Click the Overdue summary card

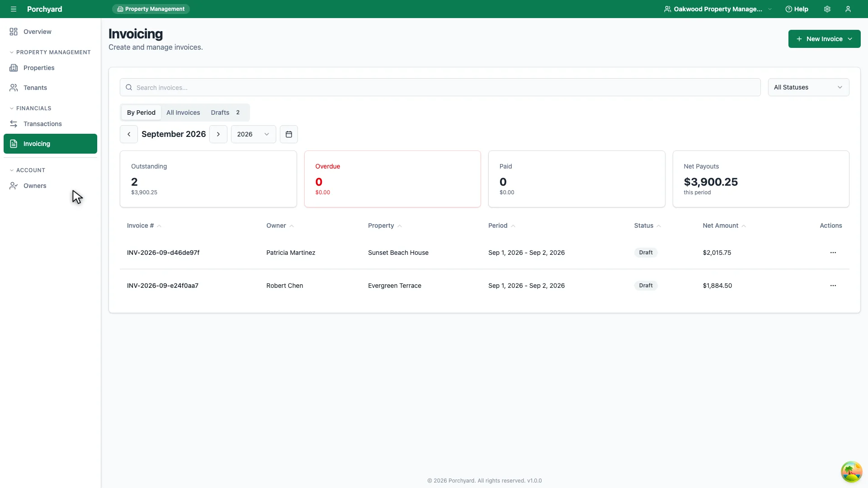tap(392, 179)
